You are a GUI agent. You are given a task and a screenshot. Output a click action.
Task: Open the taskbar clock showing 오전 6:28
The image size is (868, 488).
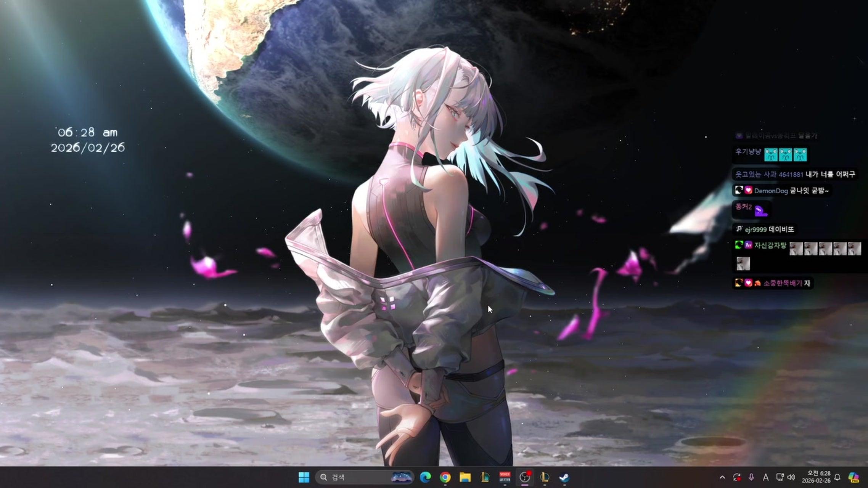coord(816,477)
